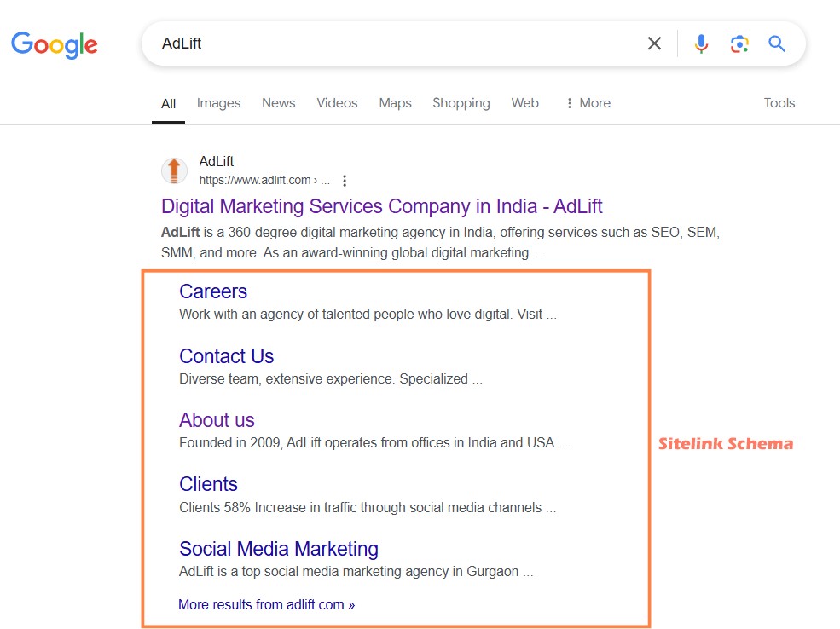Open the Social Media Marketing sitelink
This screenshot has height=629, width=840.
[279, 549]
